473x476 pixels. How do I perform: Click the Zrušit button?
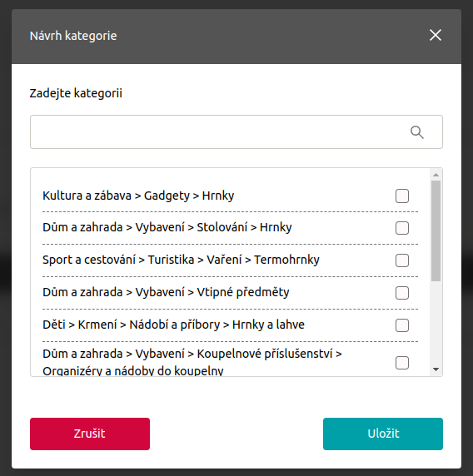[90, 434]
